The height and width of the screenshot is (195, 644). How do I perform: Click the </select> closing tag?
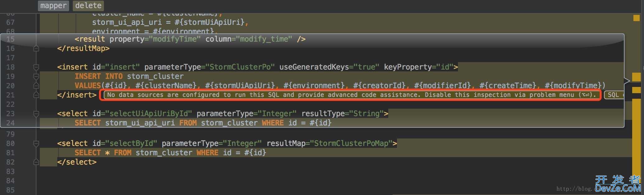[x=77, y=162]
